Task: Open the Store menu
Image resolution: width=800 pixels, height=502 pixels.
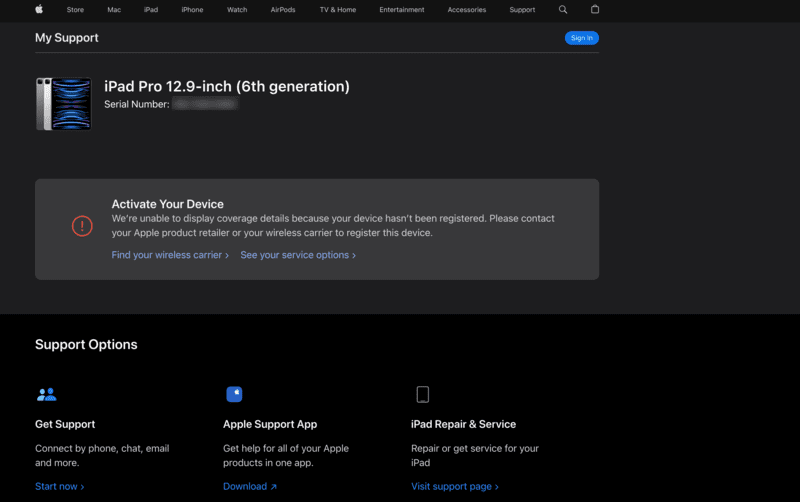Action: click(x=75, y=10)
